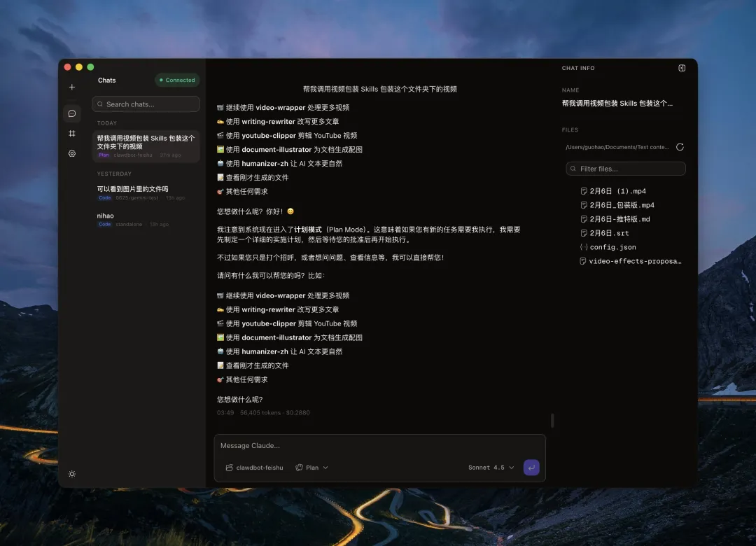
Task: Focus the Search chats field
Action: click(x=146, y=104)
